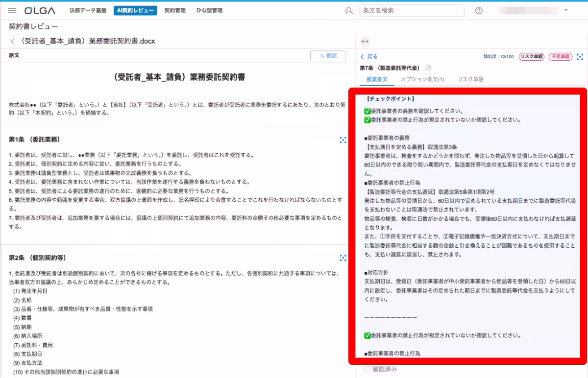Click the 条文を検索 search field

412,10
